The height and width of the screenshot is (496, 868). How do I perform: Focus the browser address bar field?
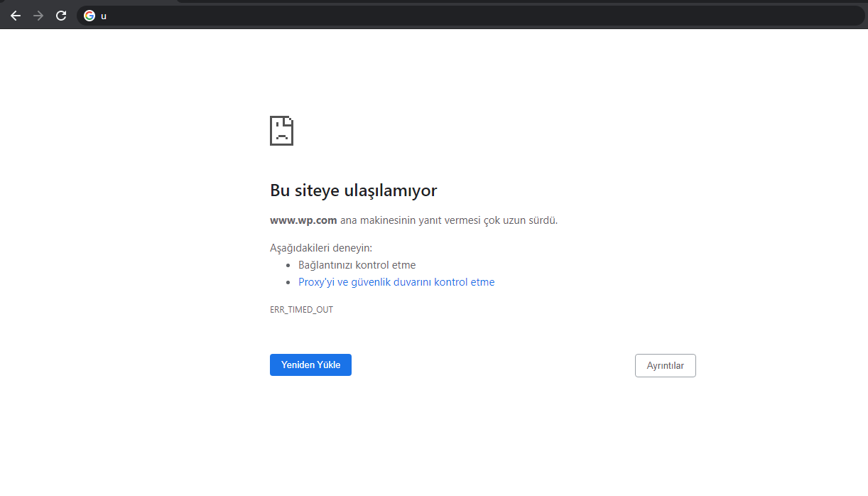coord(470,16)
